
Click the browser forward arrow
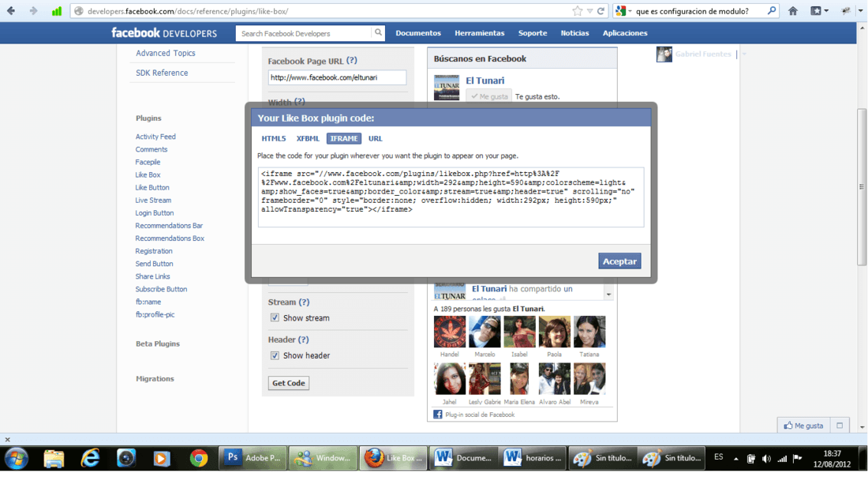point(33,10)
